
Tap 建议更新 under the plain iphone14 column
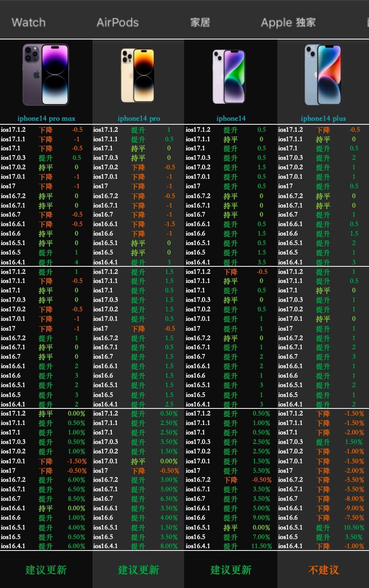click(231, 570)
